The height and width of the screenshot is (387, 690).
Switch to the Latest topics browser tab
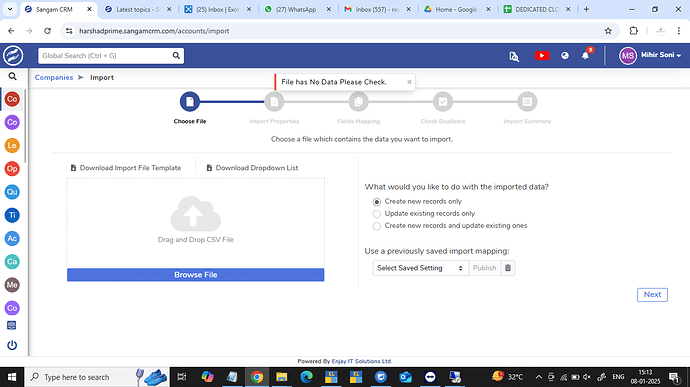coord(138,9)
